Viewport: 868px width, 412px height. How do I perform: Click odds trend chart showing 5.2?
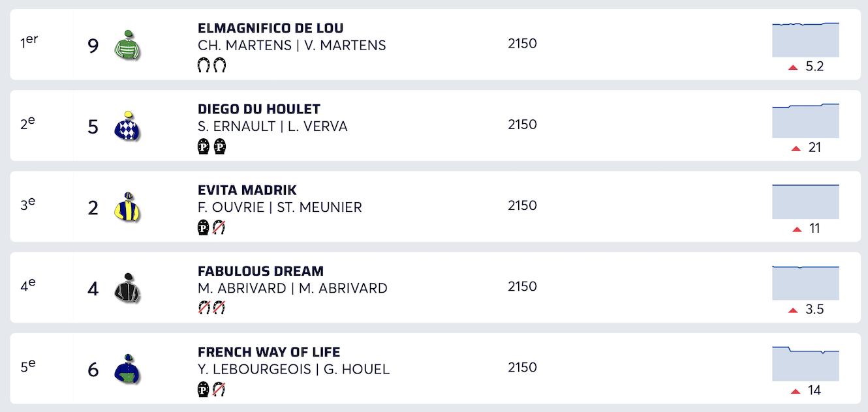(805, 40)
